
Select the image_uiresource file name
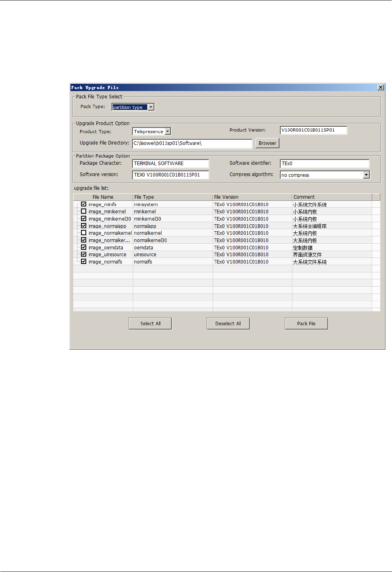[107, 255]
